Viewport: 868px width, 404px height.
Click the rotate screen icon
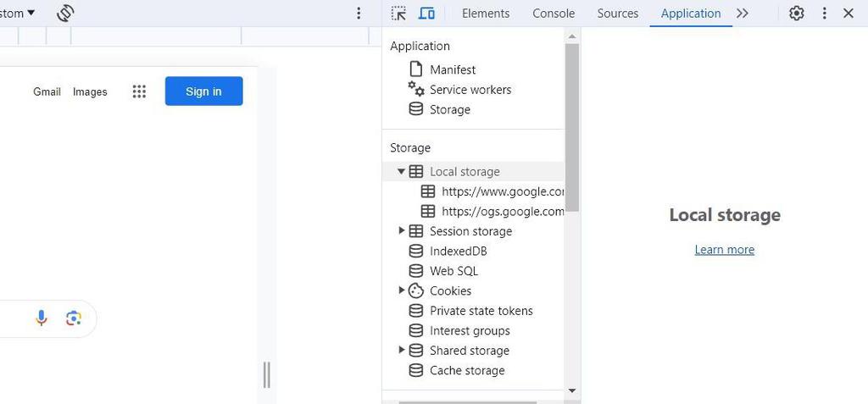click(65, 14)
